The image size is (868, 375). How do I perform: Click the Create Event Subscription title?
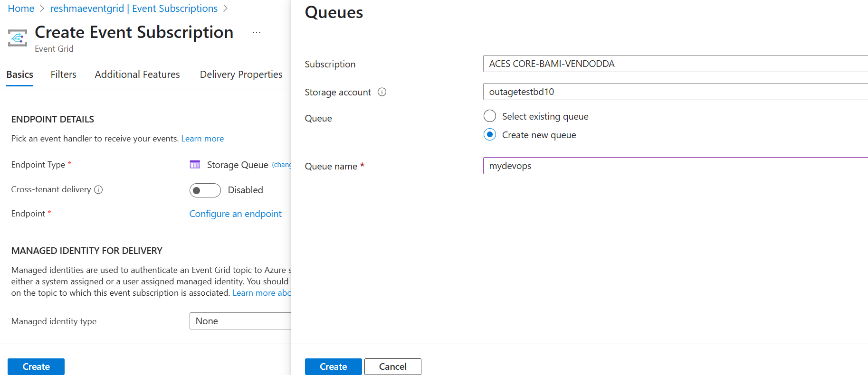click(134, 32)
